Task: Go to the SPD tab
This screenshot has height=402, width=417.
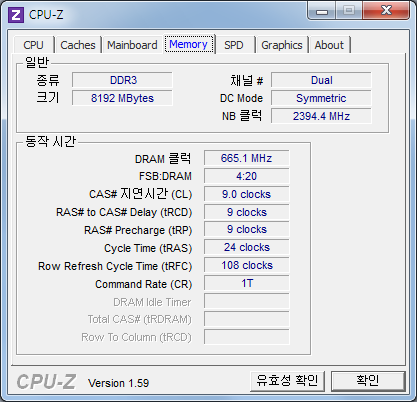Action: (x=234, y=45)
